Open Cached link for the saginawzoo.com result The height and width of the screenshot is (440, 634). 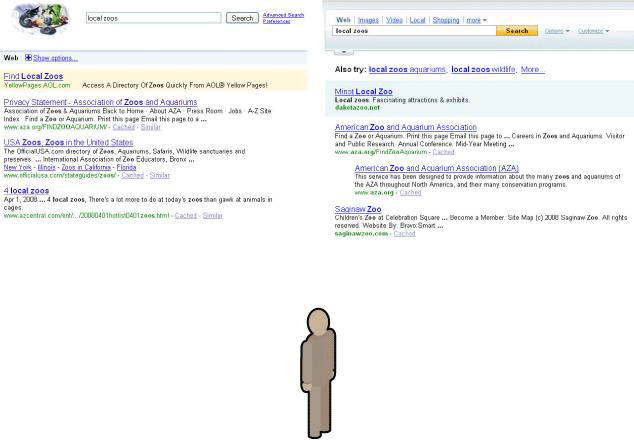[x=404, y=233]
